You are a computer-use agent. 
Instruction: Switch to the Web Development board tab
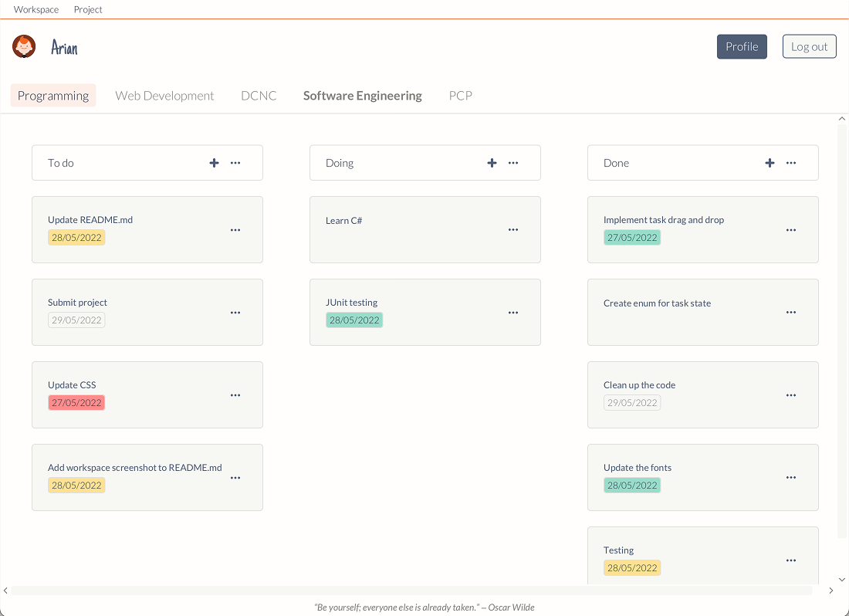pos(164,95)
